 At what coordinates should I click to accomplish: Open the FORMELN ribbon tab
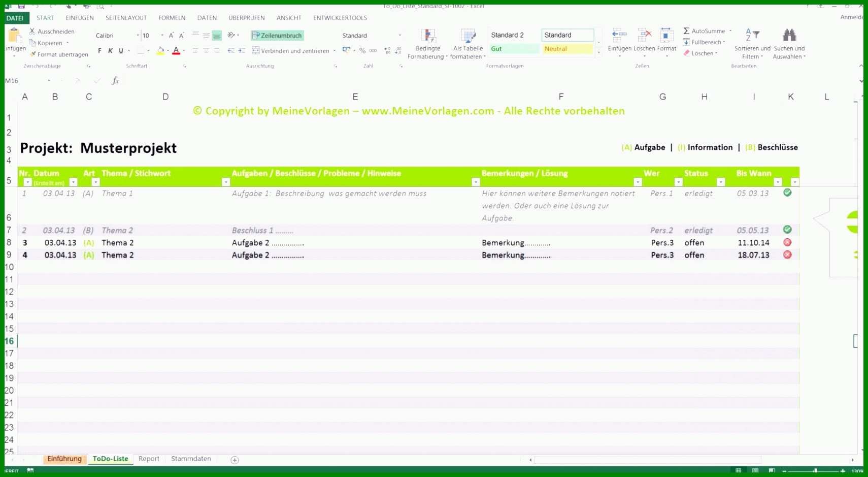172,18
